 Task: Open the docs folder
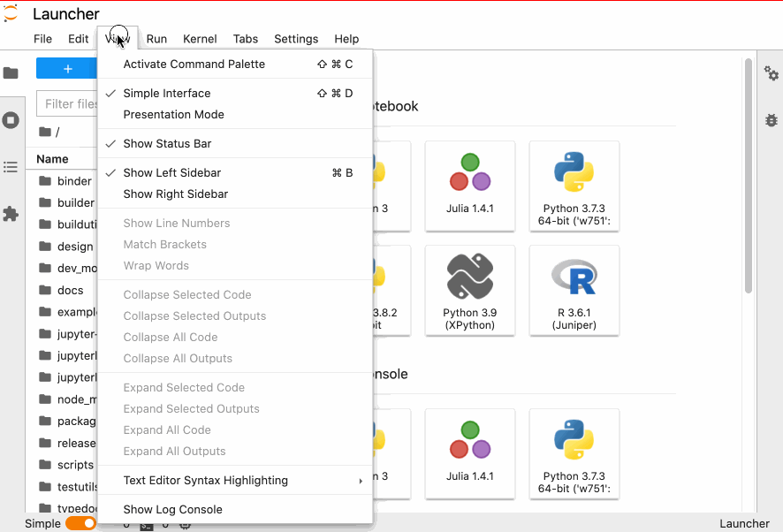point(63,290)
